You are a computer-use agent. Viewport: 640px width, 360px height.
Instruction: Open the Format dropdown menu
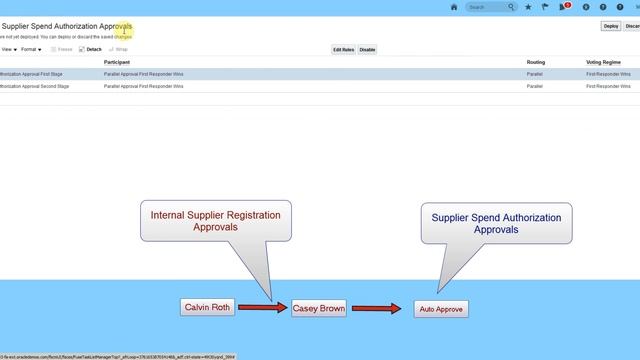[31, 49]
